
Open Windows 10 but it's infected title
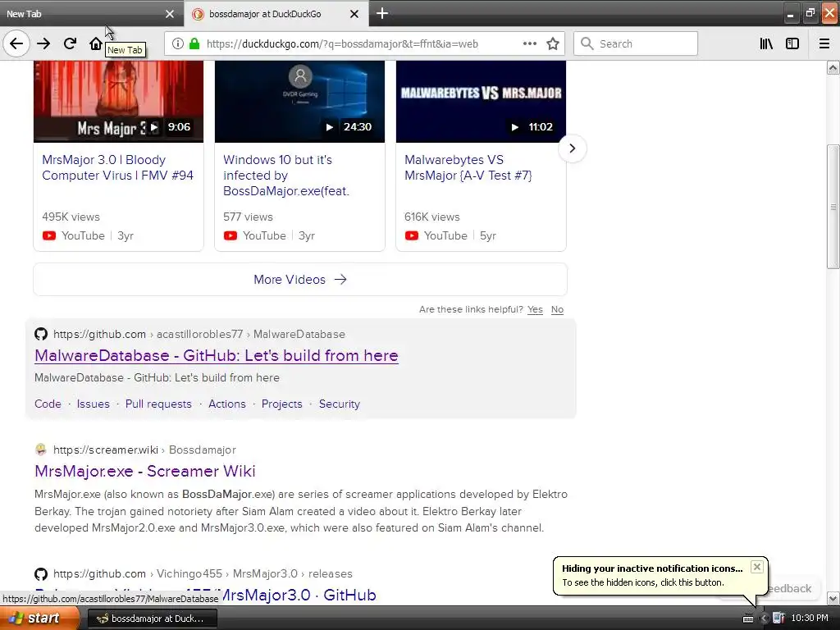[286, 176]
